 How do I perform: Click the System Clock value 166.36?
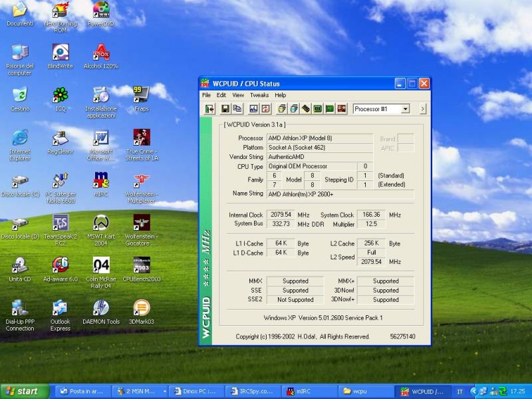(x=371, y=215)
